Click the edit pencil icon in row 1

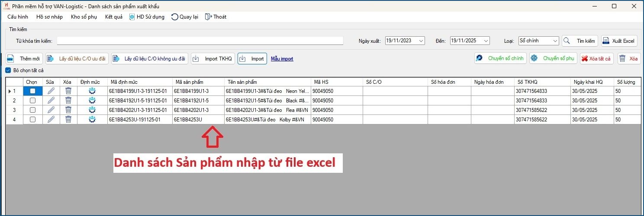coord(51,91)
